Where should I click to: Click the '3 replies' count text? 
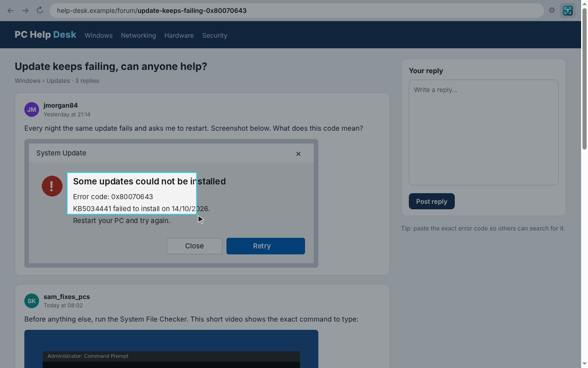click(87, 80)
